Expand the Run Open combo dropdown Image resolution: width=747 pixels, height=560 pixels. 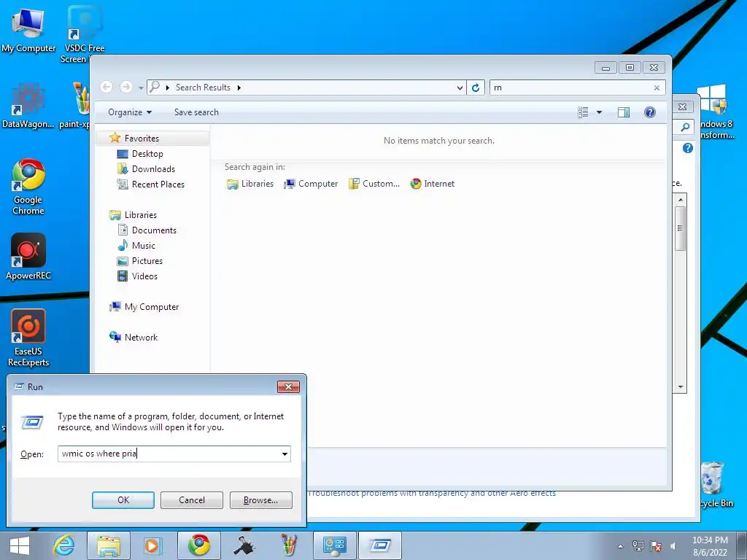click(285, 454)
